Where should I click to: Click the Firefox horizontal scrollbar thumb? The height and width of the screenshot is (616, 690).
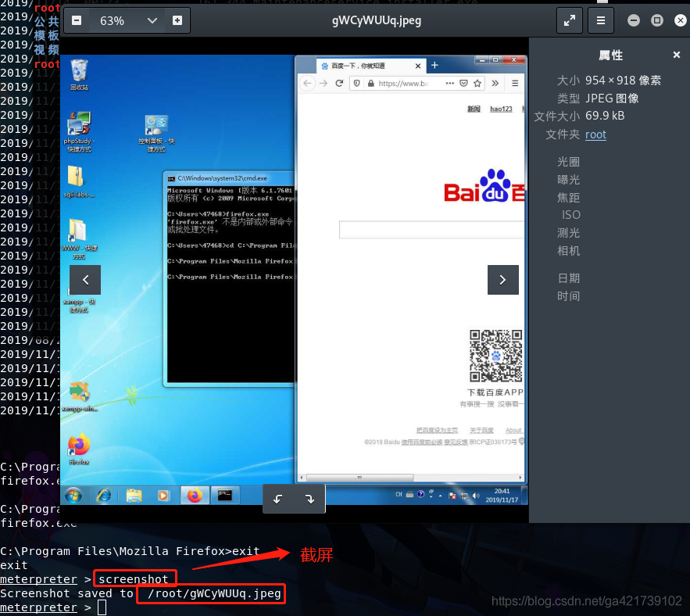(x=359, y=478)
